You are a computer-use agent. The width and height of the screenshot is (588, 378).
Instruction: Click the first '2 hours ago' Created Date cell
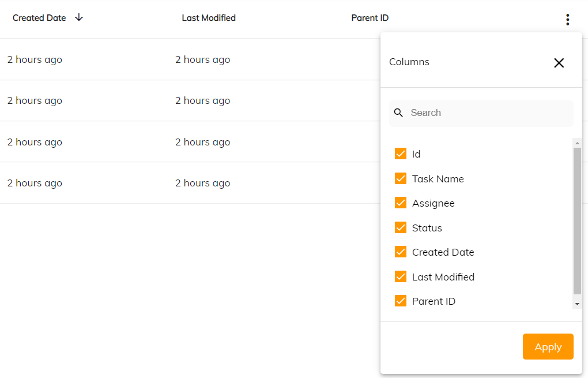pyautogui.click(x=35, y=59)
